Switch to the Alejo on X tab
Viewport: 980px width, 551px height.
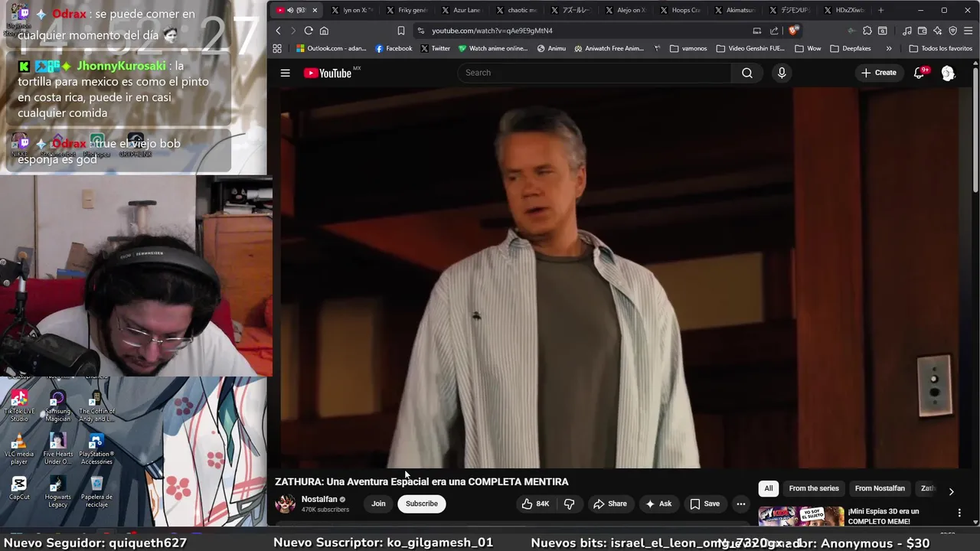[626, 10]
